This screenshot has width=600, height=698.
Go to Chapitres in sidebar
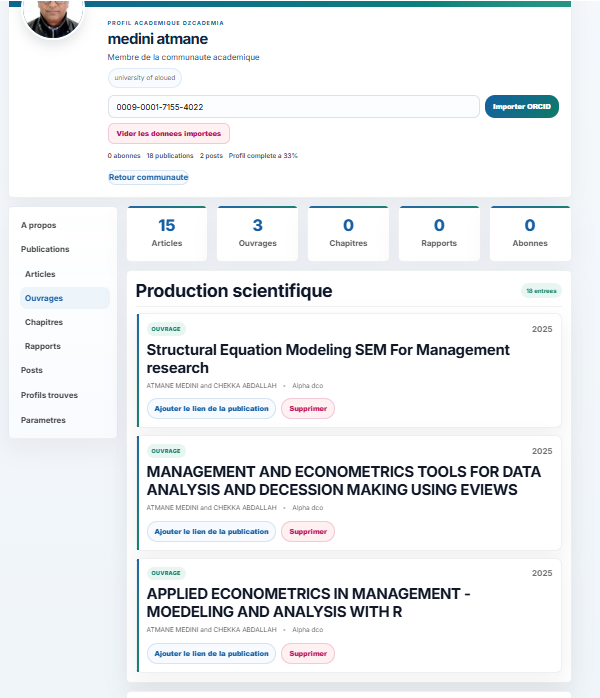click(44, 322)
